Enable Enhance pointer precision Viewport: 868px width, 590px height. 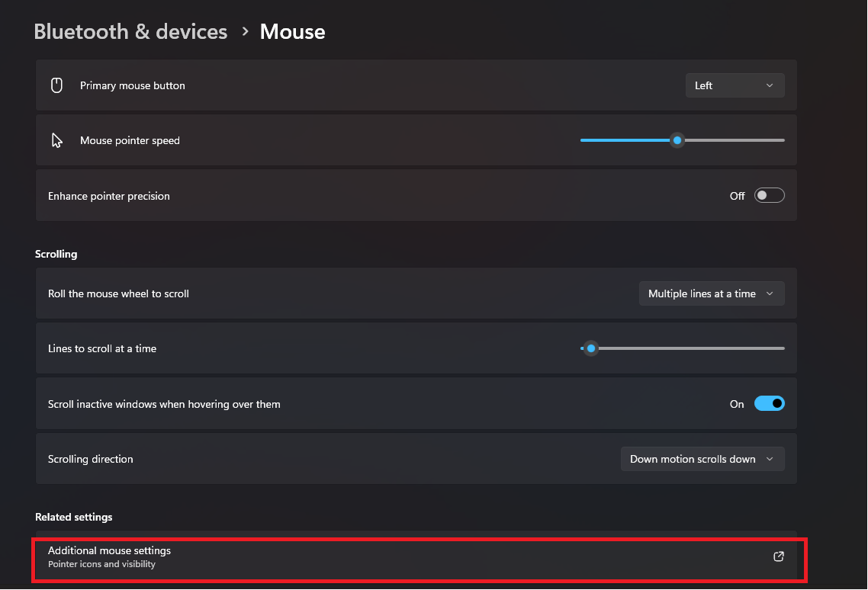[769, 195]
